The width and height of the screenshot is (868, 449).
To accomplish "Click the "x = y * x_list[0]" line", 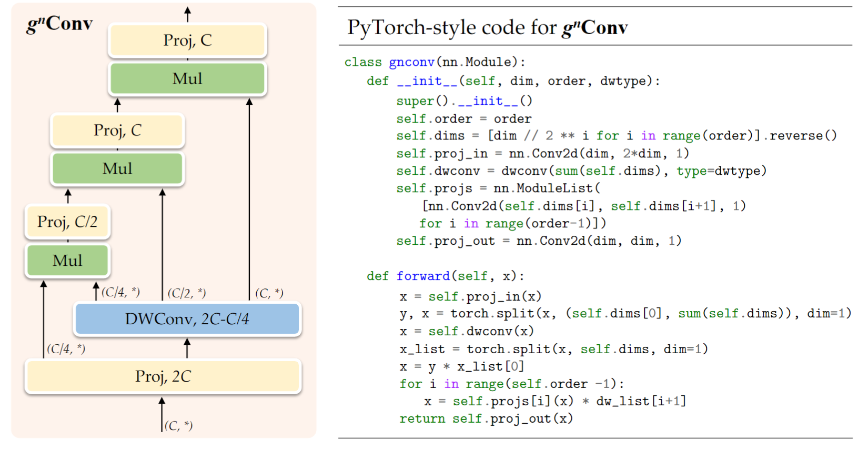I will pyautogui.click(x=462, y=366).
